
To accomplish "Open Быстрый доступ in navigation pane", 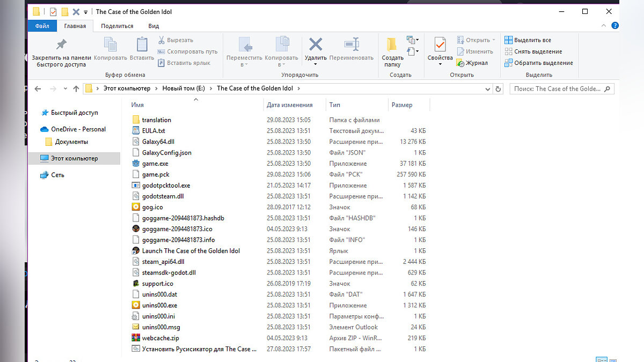I will (x=74, y=113).
